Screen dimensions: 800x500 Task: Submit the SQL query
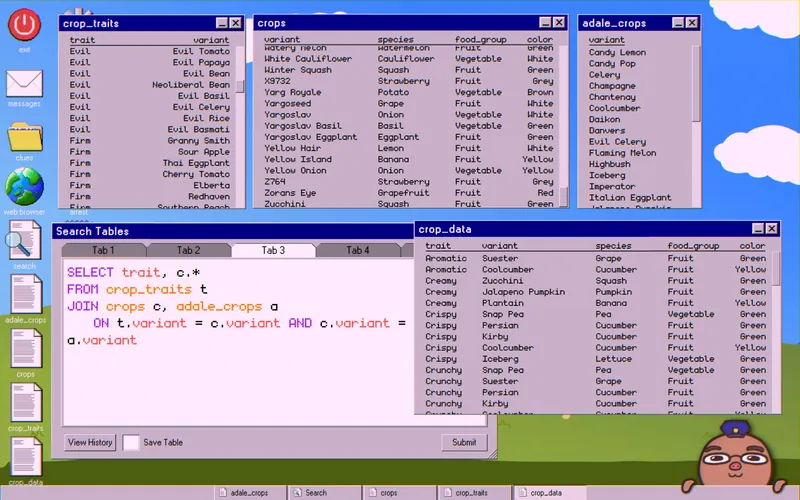[464, 442]
